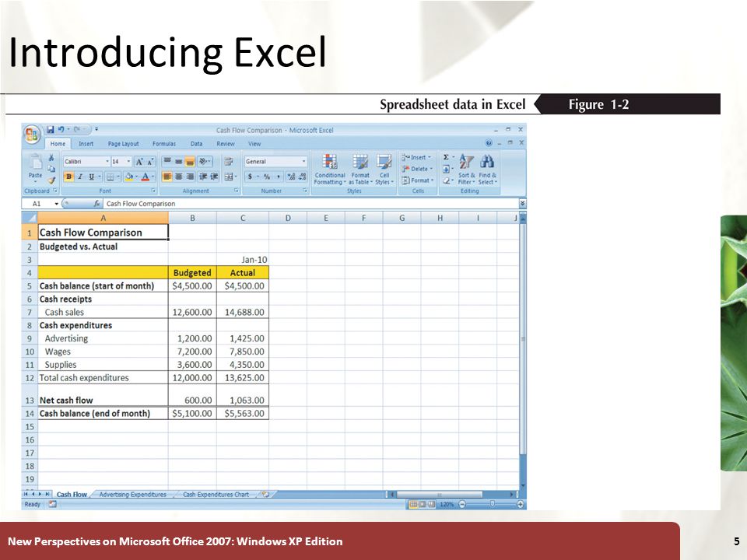Open the Excel Help question mark
Viewport: 747px width, 560px height.
point(489,143)
